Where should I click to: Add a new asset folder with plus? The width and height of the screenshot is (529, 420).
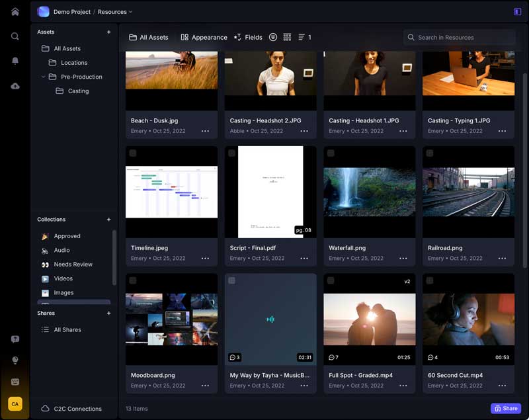109,32
